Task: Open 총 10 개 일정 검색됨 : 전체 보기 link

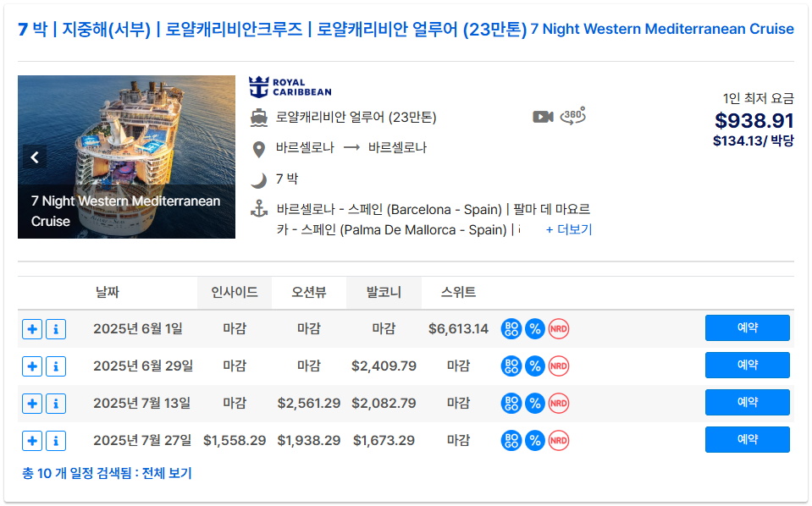Action: pos(107,473)
